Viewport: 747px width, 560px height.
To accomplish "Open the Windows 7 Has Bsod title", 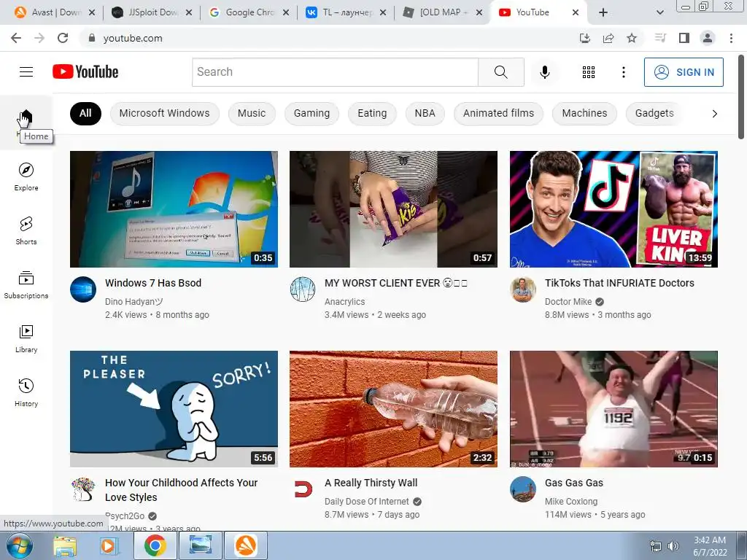I will 153,283.
